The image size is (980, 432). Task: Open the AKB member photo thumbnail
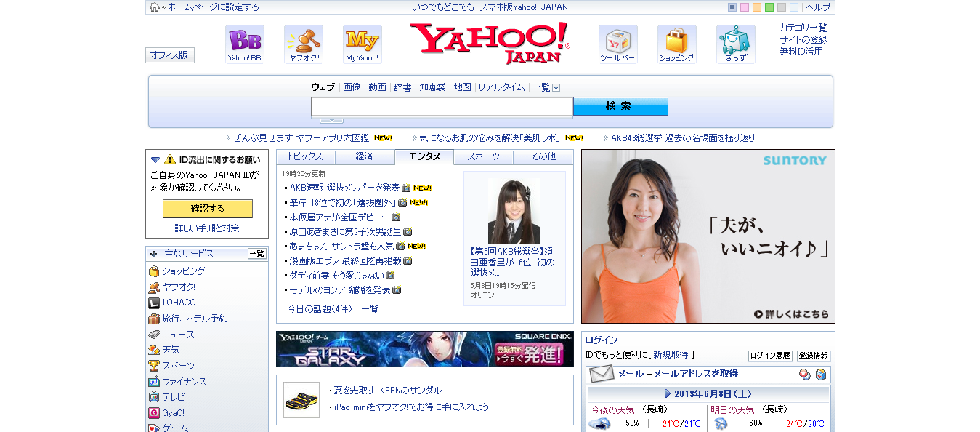coord(514,211)
